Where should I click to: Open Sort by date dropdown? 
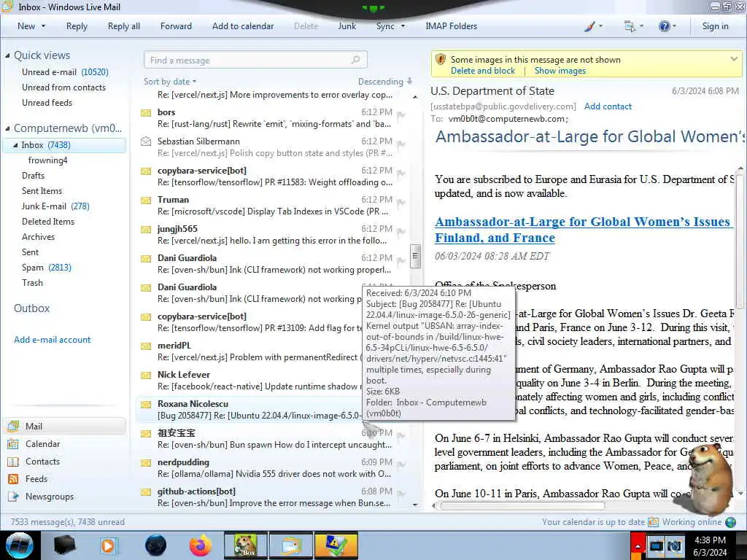coord(170,82)
